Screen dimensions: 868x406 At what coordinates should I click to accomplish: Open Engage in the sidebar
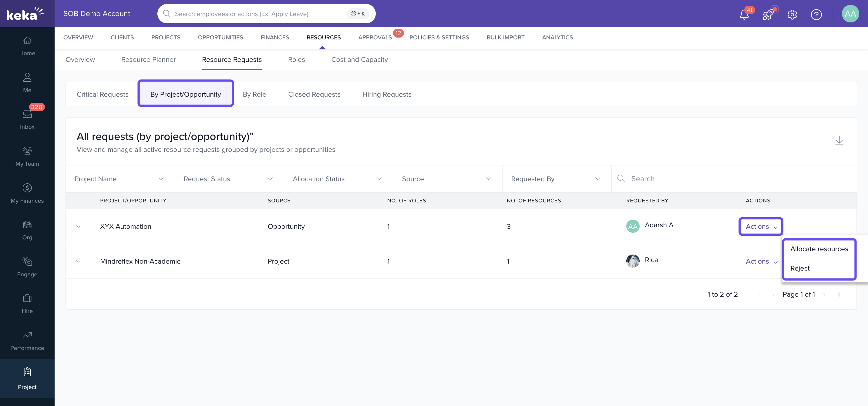tap(27, 267)
